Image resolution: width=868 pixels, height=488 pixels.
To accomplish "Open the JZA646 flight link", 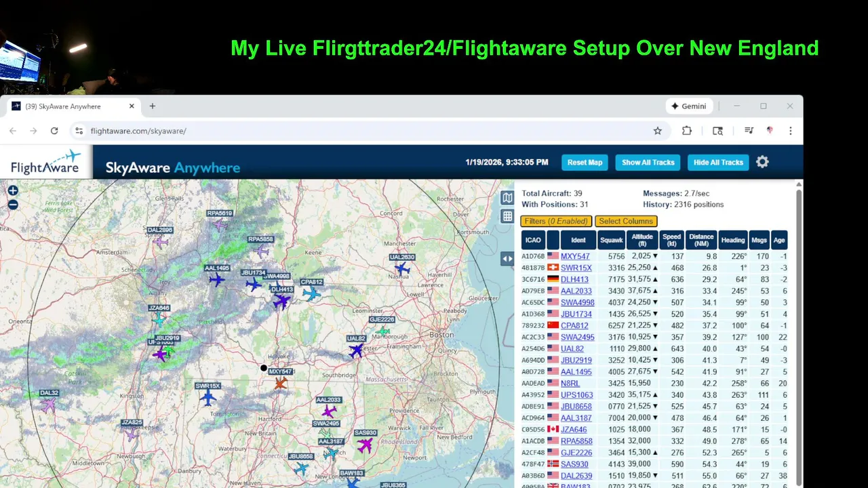I will 574,429.
